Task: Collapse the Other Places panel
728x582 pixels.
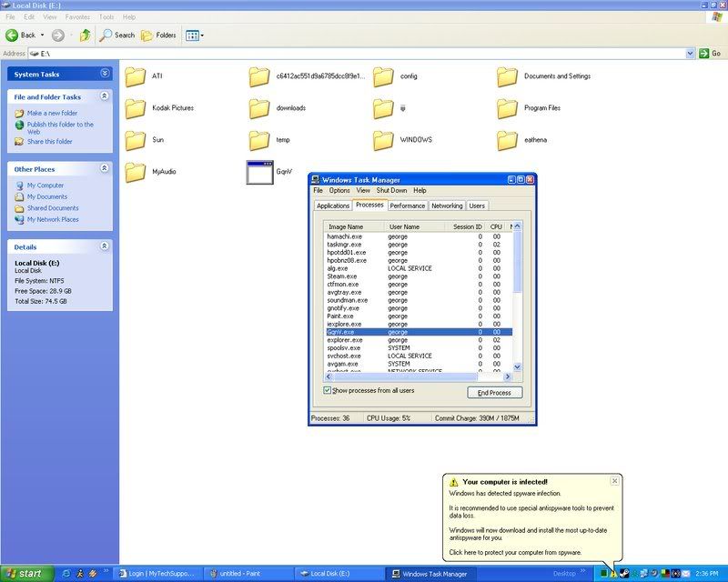Action: tap(105, 168)
